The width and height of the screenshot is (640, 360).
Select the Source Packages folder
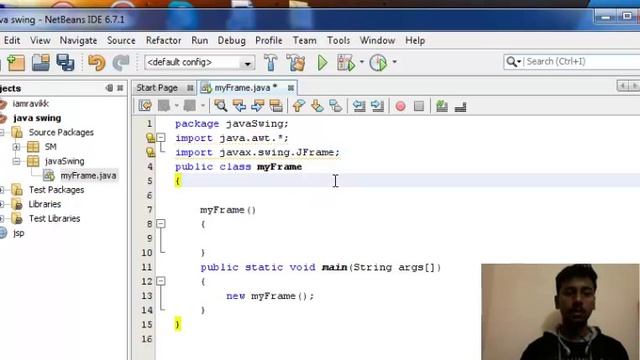tap(61, 132)
